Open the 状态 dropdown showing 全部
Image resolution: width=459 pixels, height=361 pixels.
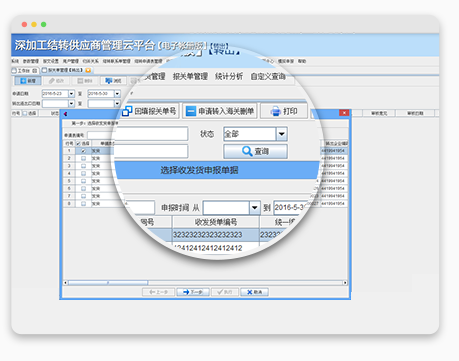click(x=282, y=134)
